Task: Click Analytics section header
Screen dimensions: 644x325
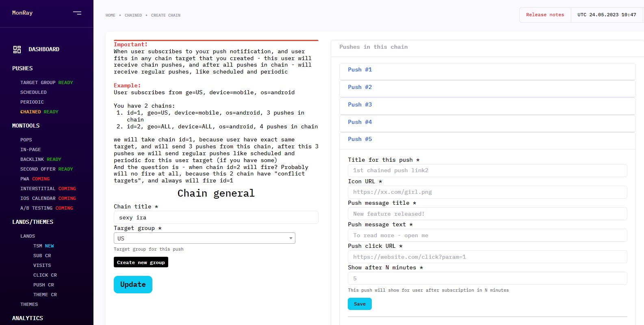Action: coord(28,318)
